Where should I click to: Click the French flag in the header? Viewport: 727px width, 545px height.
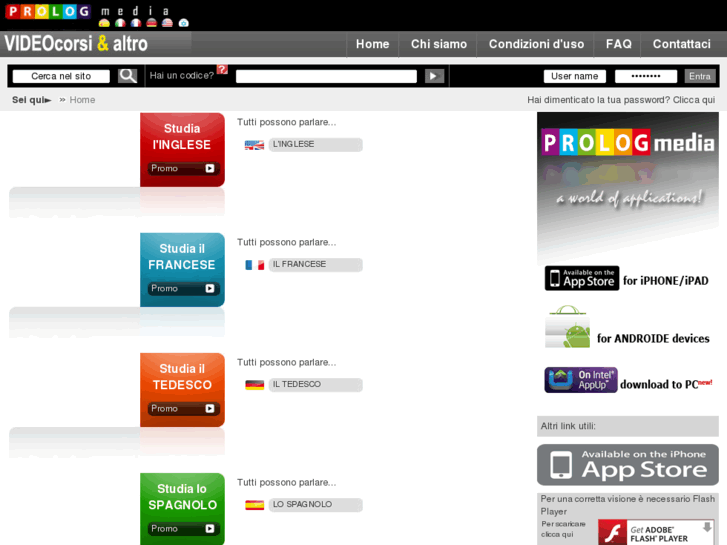pyautogui.click(x=136, y=23)
